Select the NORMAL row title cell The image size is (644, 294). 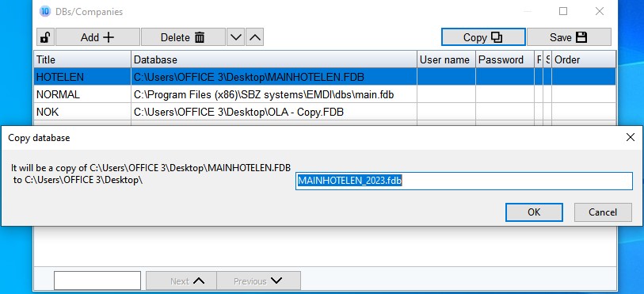82,94
